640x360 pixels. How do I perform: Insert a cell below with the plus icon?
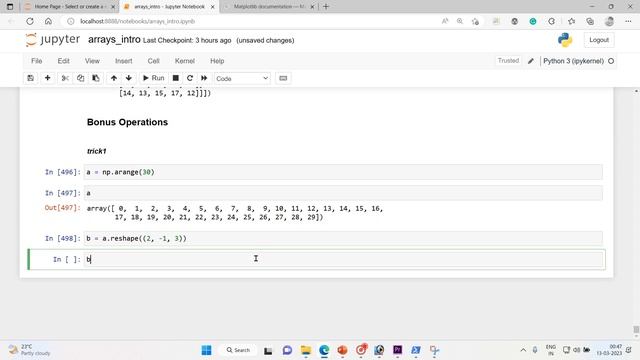click(47, 78)
